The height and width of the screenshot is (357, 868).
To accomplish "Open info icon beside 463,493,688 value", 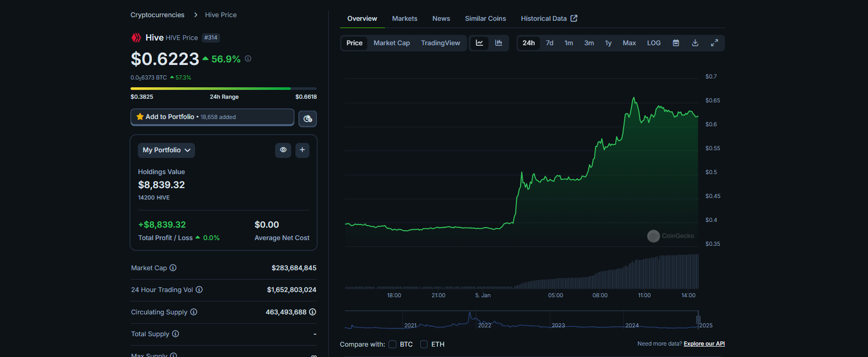I will 313,312.
